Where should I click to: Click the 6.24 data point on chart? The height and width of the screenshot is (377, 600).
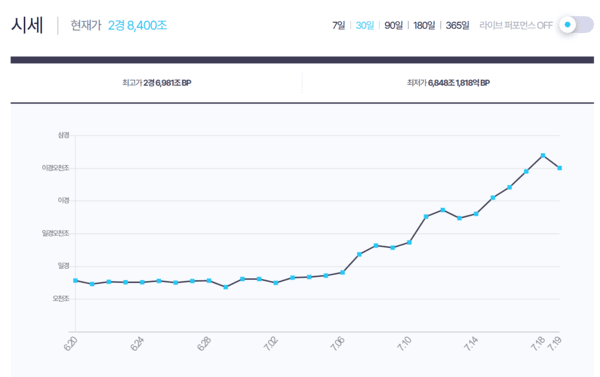coord(142,282)
